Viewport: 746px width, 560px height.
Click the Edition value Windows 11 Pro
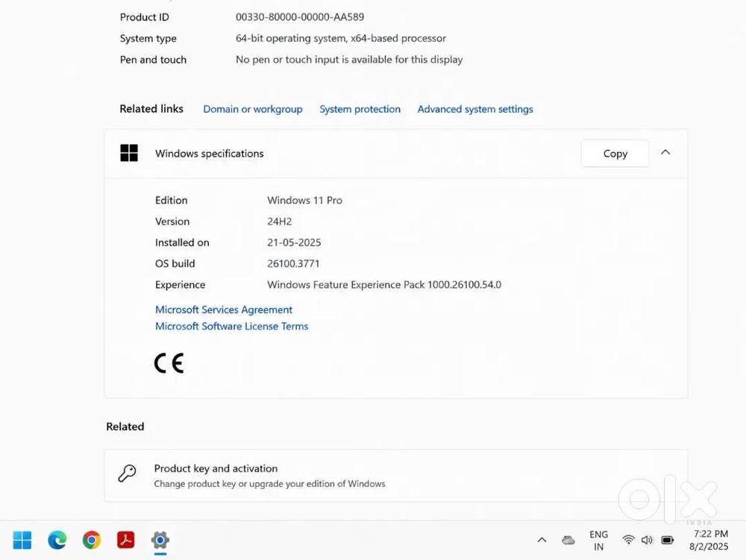(304, 201)
